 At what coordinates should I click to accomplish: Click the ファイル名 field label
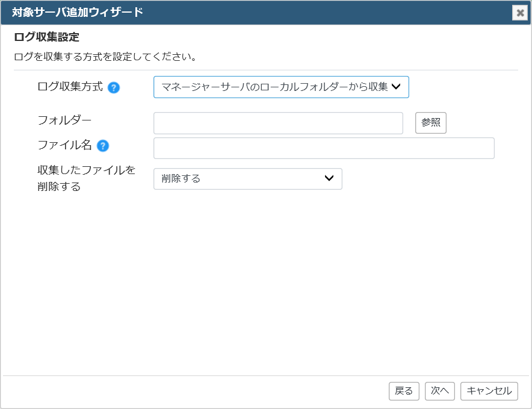coord(64,145)
